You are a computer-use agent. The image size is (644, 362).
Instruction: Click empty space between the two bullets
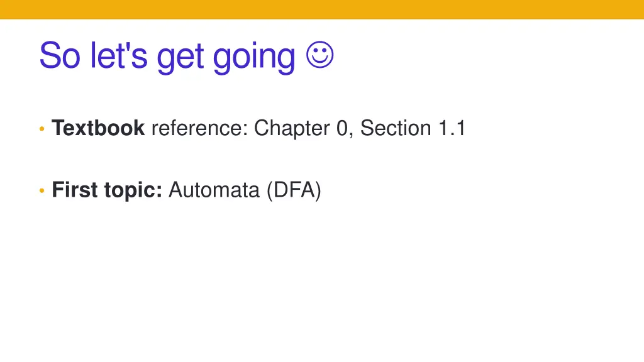[247, 159]
